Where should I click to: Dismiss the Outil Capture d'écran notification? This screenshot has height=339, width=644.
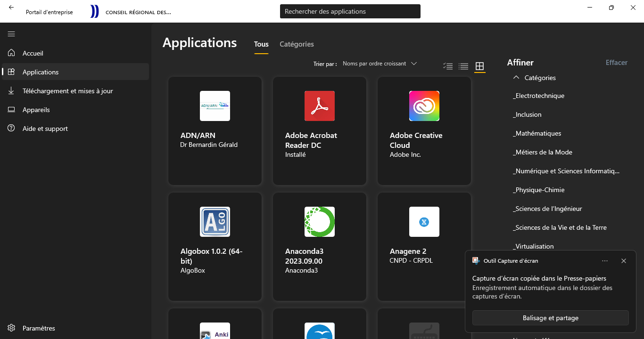click(624, 261)
